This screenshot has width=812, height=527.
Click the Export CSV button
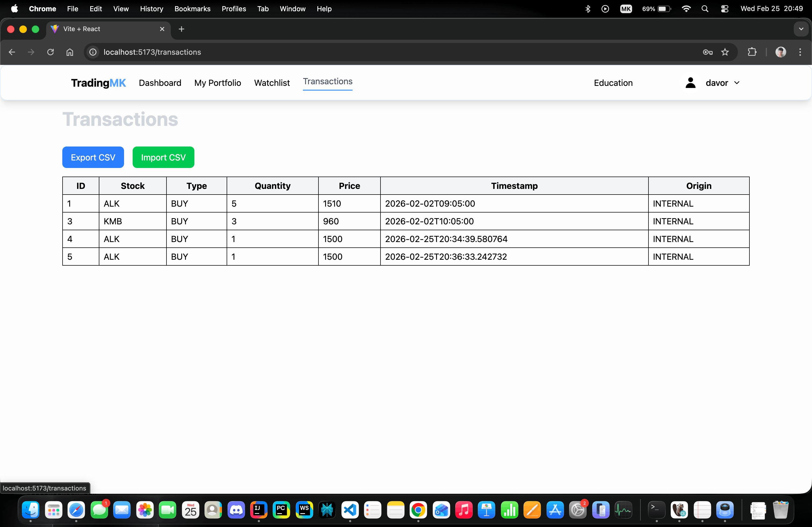(x=93, y=157)
